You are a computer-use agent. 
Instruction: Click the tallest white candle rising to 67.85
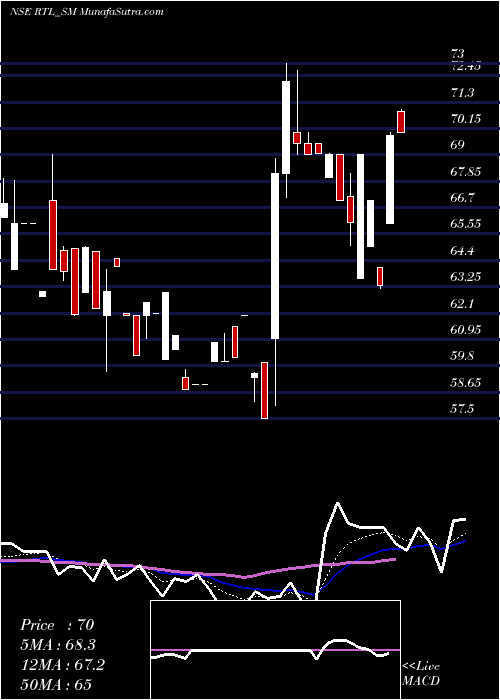[x=275, y=256]
